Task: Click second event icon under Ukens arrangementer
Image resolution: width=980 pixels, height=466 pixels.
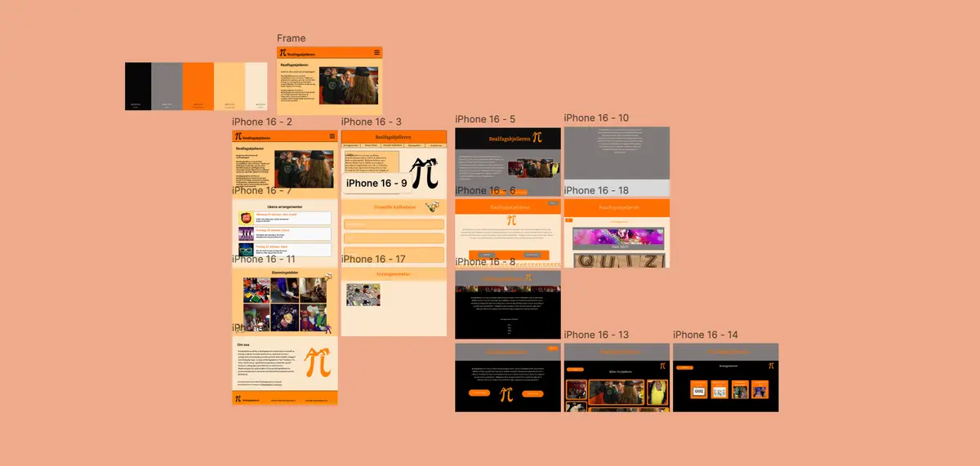Action: tap(245, 233)
